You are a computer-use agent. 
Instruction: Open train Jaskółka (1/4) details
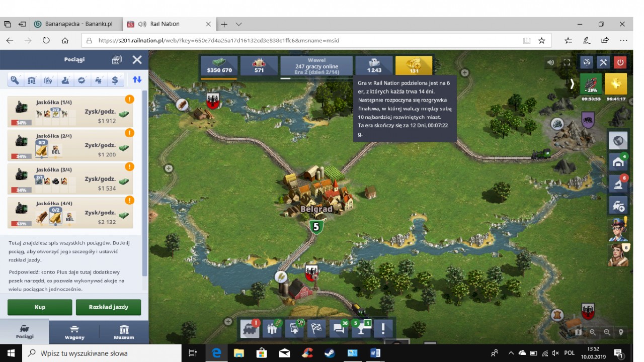click(x=70, y=111)
